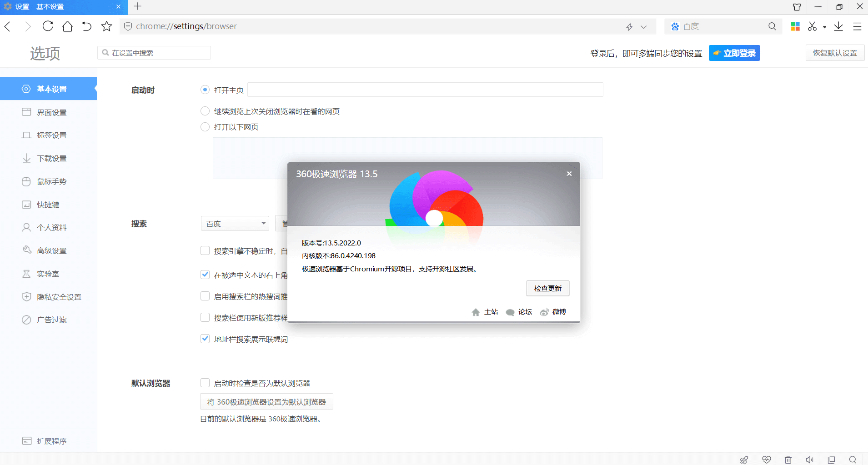Click the zoom magnifier status bar icon
868x465 pixels.
853,460
